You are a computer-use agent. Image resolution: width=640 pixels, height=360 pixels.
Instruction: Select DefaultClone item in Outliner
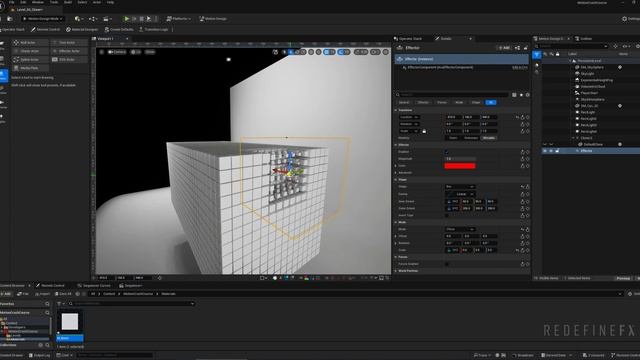point(593,144)
